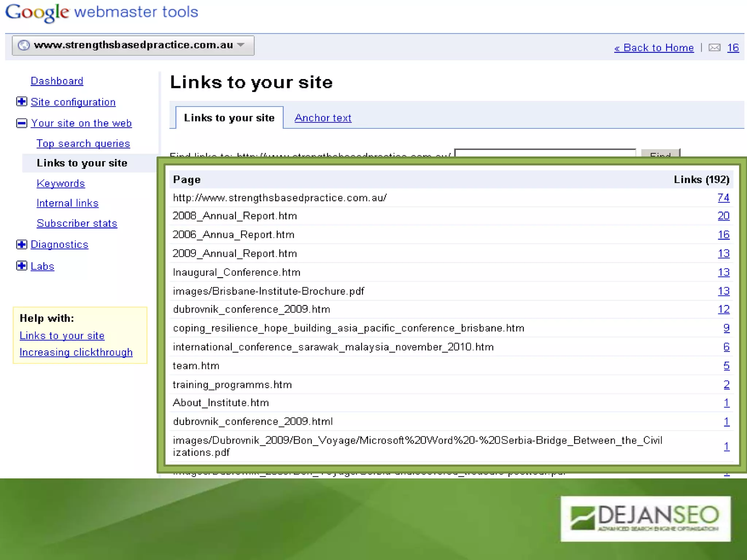This screenshot has width=747, height=560.
Task: Select the homepage URL row text
Action: point(280,198)
